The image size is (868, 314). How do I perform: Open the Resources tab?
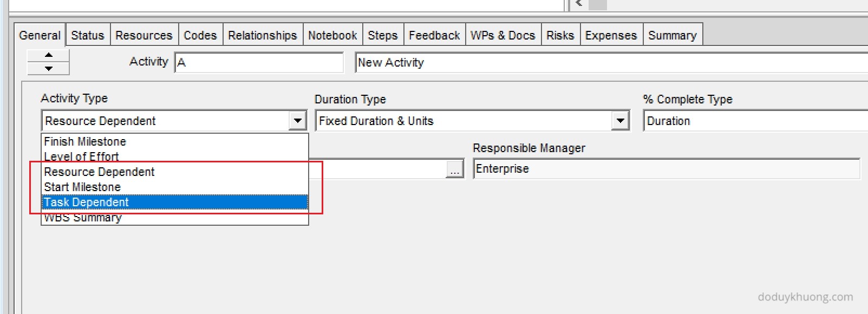pyautogui.click(x=144, y=35)
